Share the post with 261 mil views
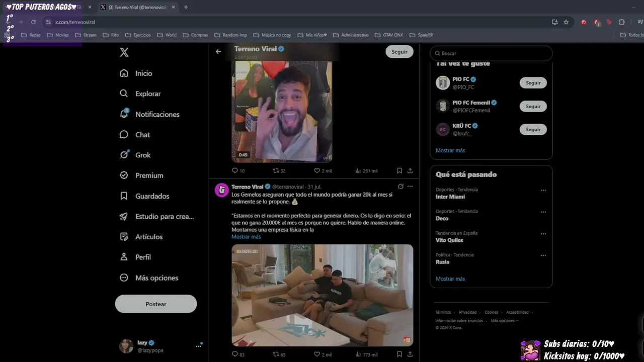 pos(410,170)
